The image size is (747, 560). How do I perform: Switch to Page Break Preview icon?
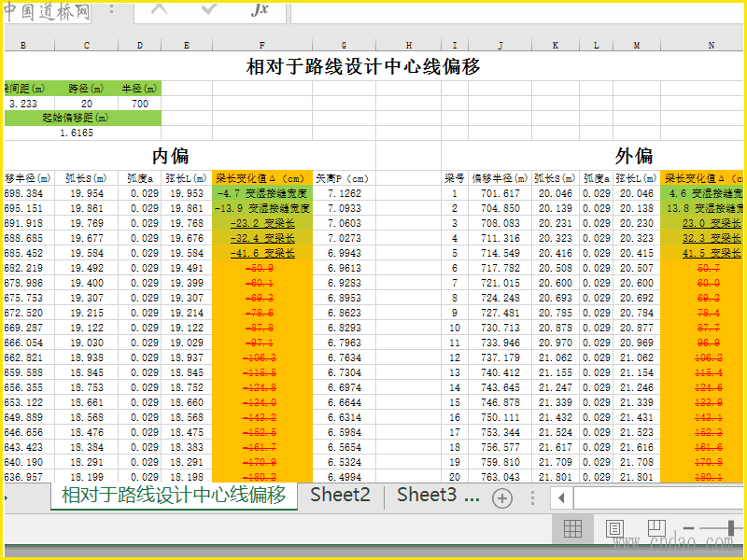coord(656,528)
